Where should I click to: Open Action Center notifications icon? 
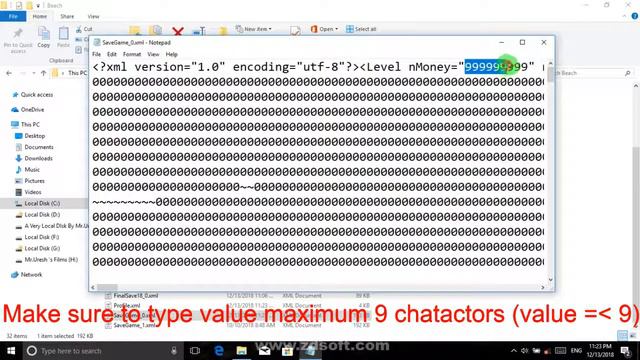pos(626,351)
